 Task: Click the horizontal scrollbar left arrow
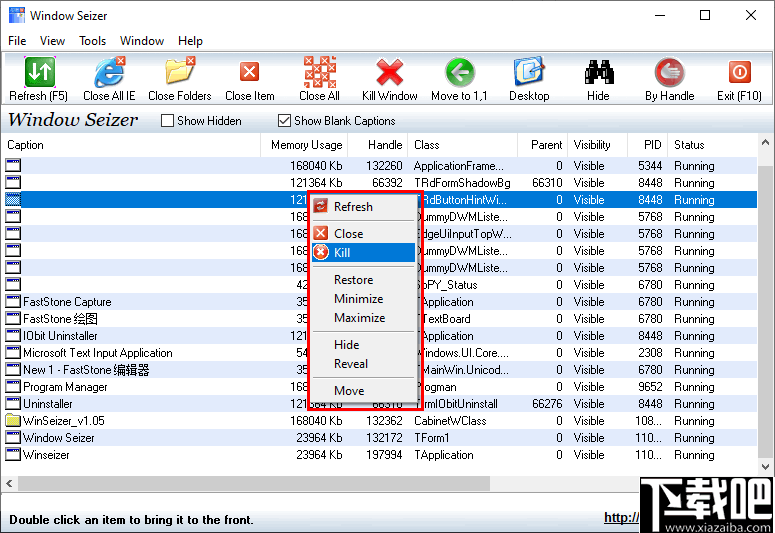coord(9,484)
